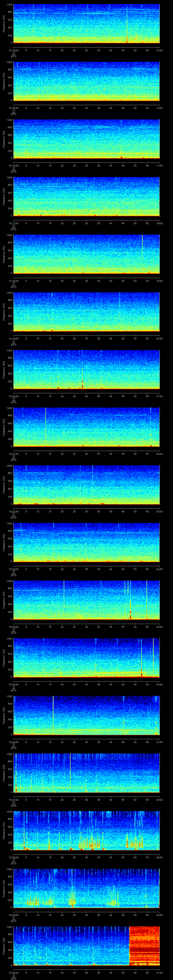Click the 15:14:00 start time label
Screen dimensions: 173x980
pos(13,50)
